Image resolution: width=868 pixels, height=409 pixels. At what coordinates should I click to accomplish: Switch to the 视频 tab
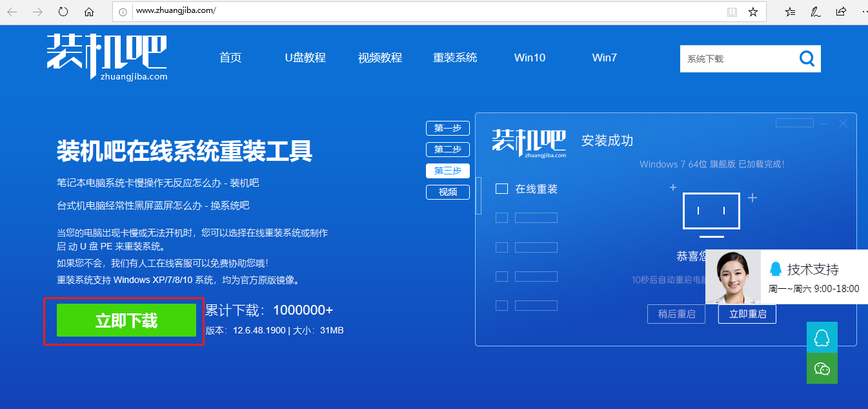447,192
